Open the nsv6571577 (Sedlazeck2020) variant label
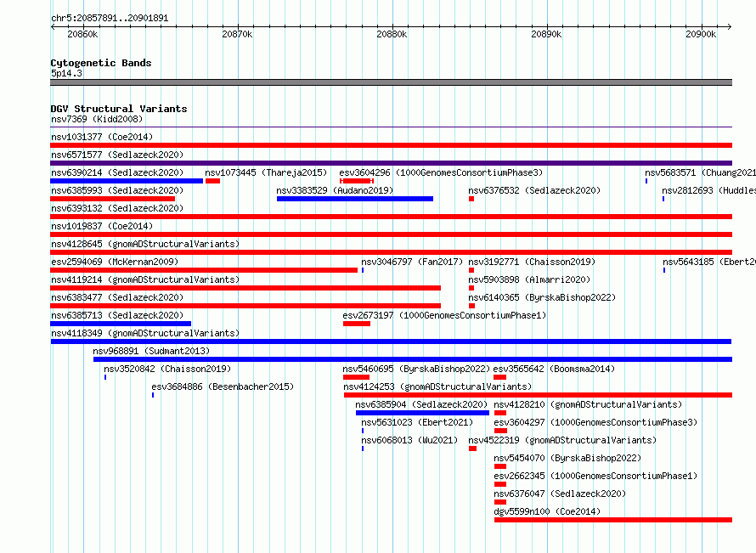This screenshot has width=756, height=553. (x=117, y=155)
